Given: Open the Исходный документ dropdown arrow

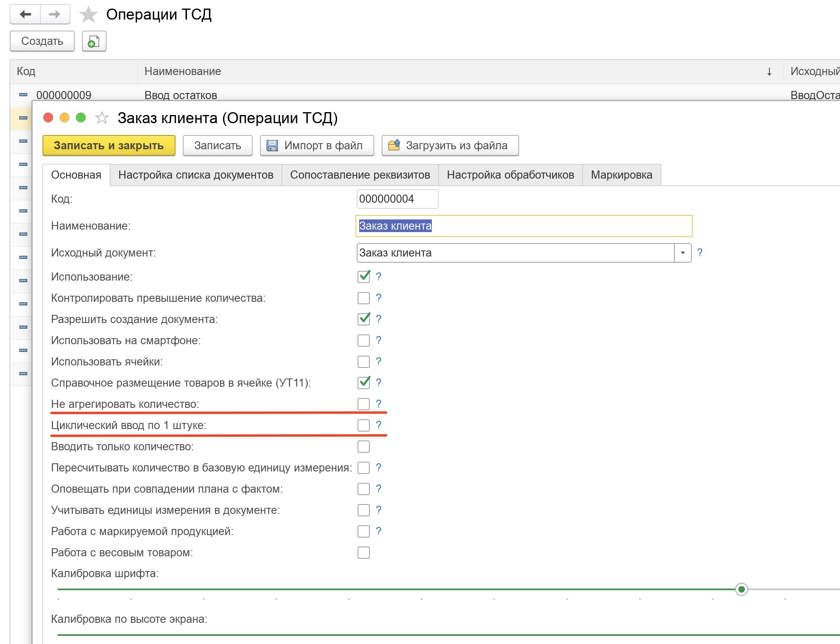Looking at the screenshot, I should (x=682, y=253).
